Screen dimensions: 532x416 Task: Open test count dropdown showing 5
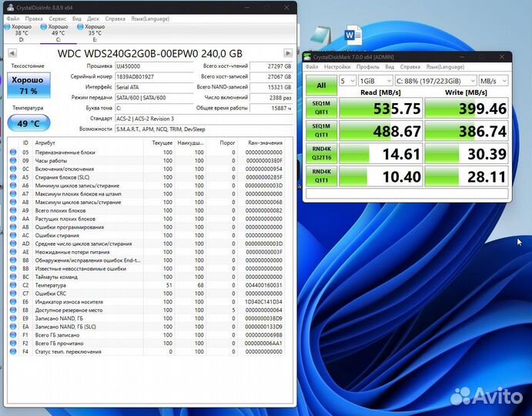pyautogui.click(x=347, y=81)
